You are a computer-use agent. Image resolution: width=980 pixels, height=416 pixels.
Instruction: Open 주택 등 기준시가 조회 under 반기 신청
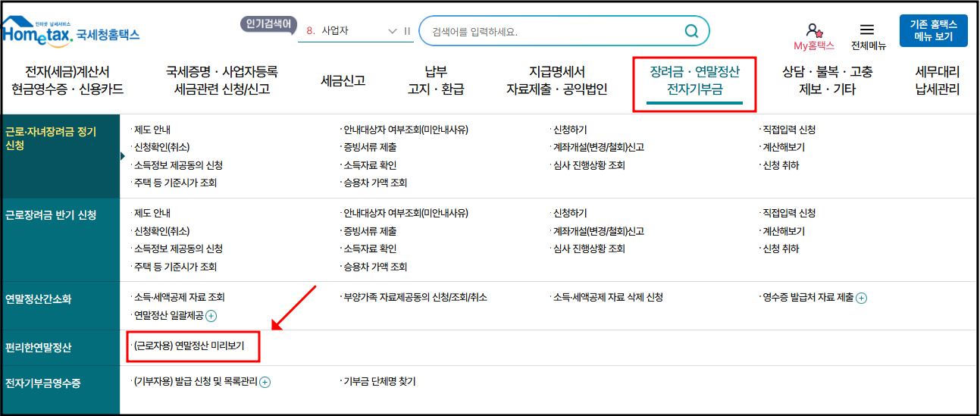[175, 267]
